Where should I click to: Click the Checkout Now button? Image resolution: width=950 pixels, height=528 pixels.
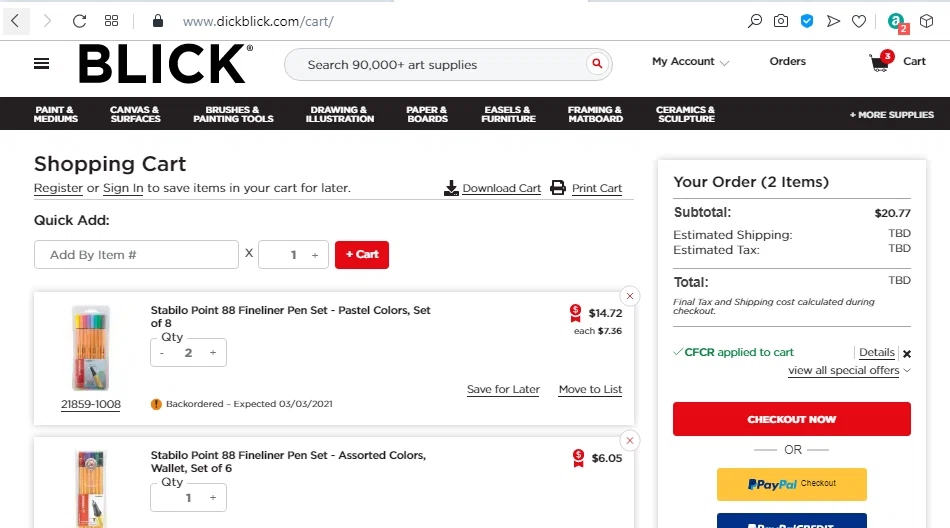791,419
